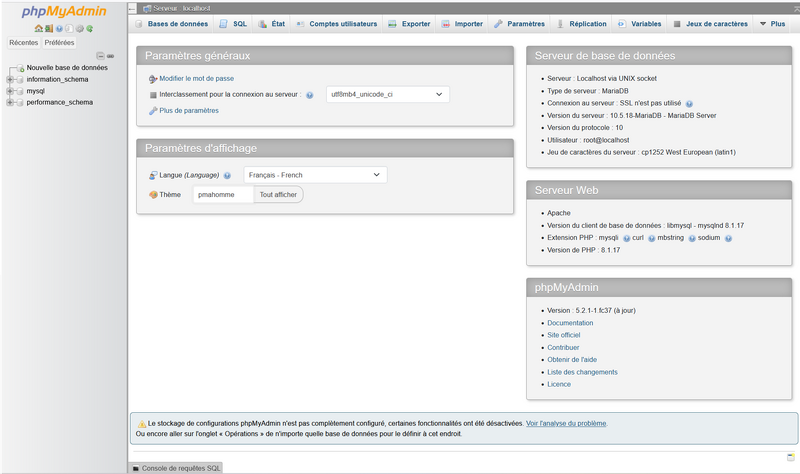Open the Paramètres tab
Viewport: 800px width, 474px height.
520,24
